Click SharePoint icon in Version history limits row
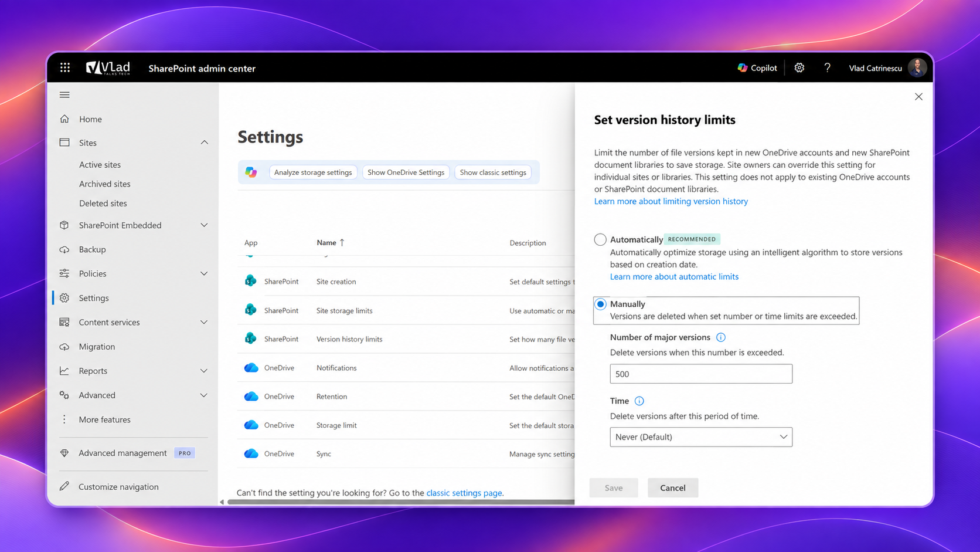This screenshot has width=980, height=552. pyautogui.click(x=251, y=338)
